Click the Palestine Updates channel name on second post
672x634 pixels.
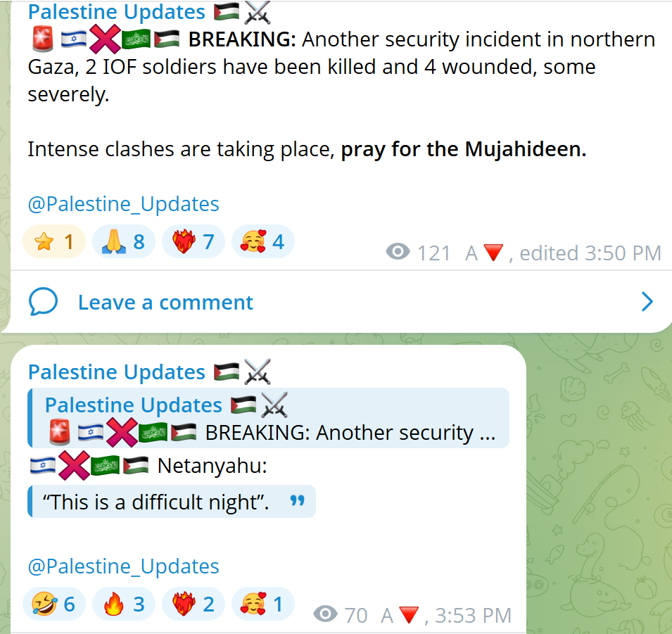pos(117,372)
